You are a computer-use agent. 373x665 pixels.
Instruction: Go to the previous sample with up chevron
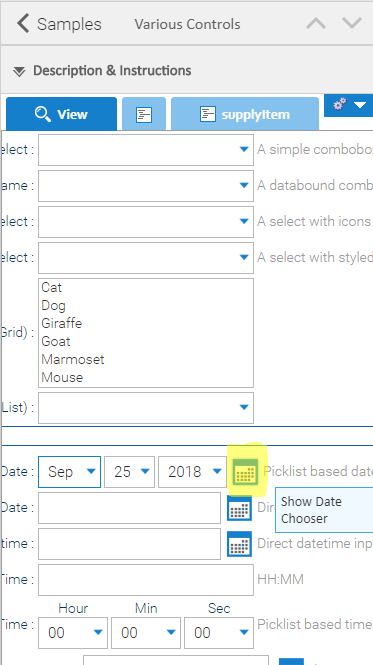316,23
